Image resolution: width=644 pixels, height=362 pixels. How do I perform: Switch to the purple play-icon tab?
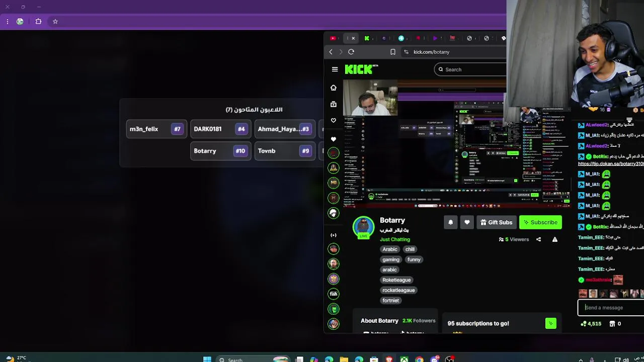coord(435,38)
